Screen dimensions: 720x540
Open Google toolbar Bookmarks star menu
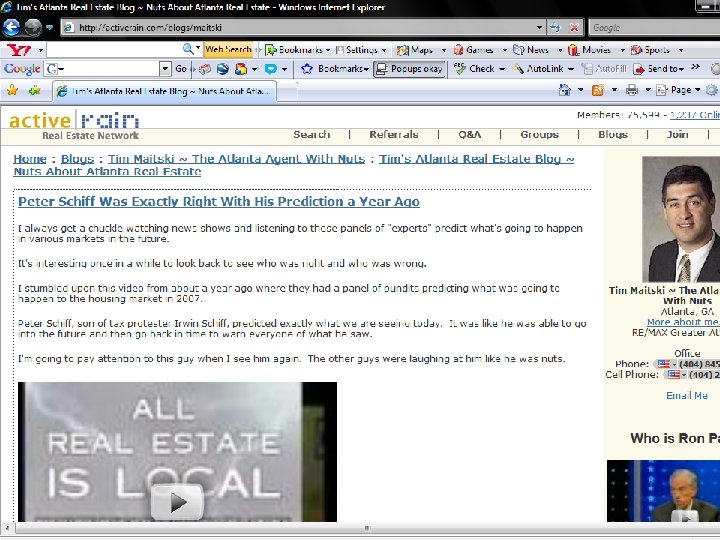pyautogui.click(x=334, y=69)
